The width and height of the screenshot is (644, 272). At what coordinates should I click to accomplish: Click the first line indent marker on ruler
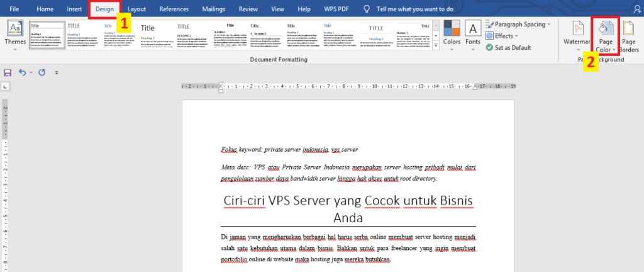(221, 84)
